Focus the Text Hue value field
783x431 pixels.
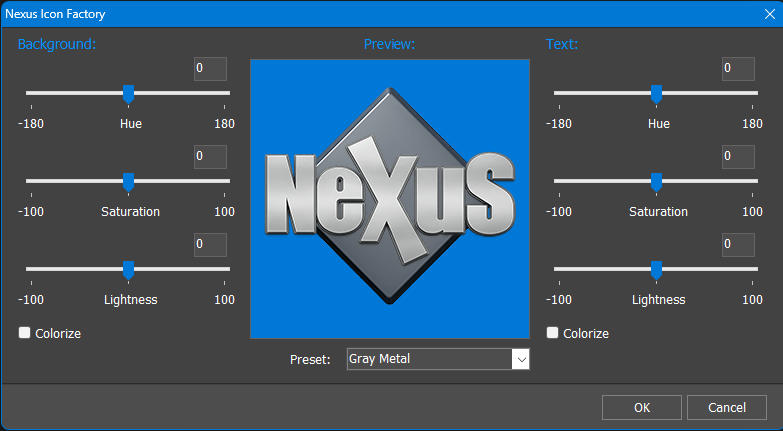click(x=738, y=69)
